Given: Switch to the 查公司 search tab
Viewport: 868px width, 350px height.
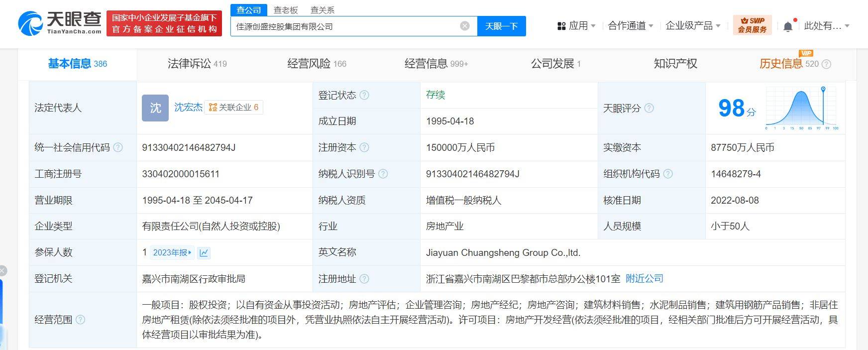Looking at the screenshot, I should click(x=249, y=10).
